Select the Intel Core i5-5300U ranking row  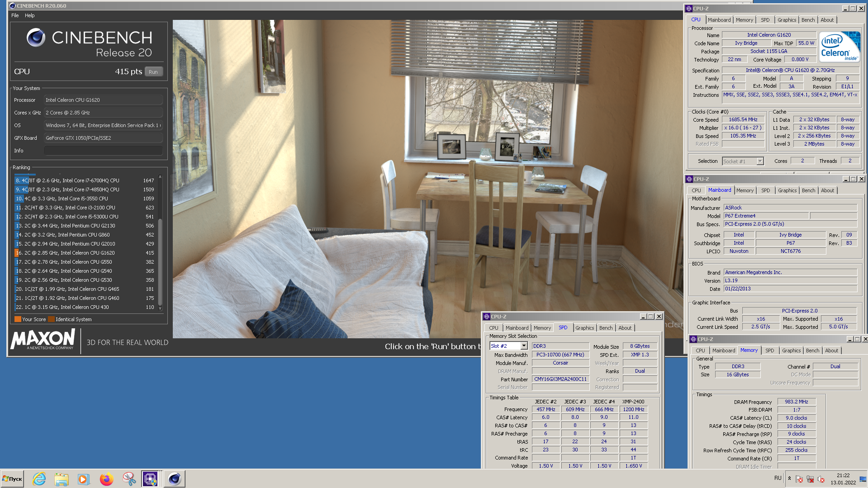(85, 217)
